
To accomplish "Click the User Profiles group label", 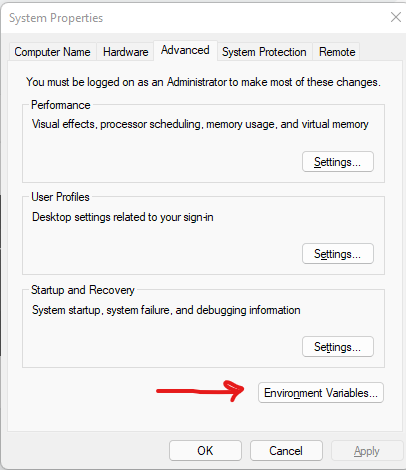I will click(x=60, y=197).
